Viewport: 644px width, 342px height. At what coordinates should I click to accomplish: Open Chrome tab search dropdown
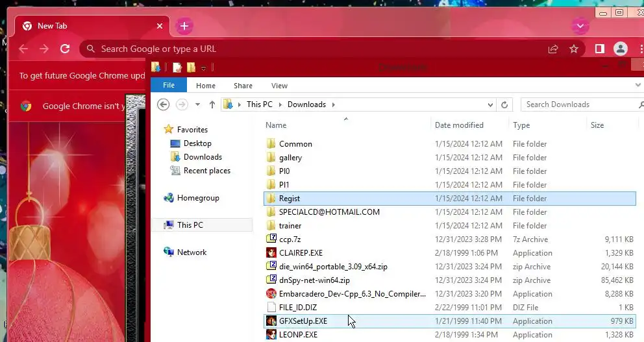580,26
